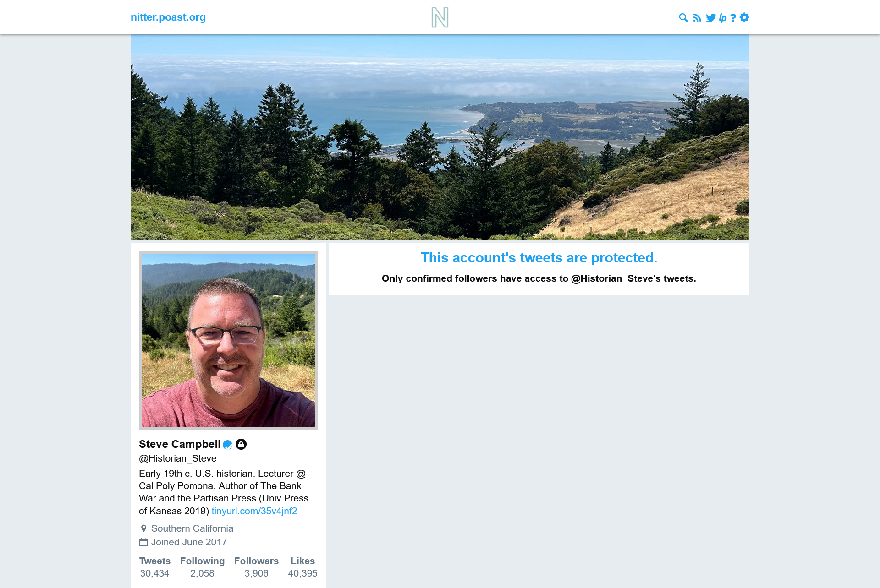Screen dimensions: 880x588
Task: Click the verified badge beside Steve Campbell
Action: pyautogui.click(x=227, y=444)
